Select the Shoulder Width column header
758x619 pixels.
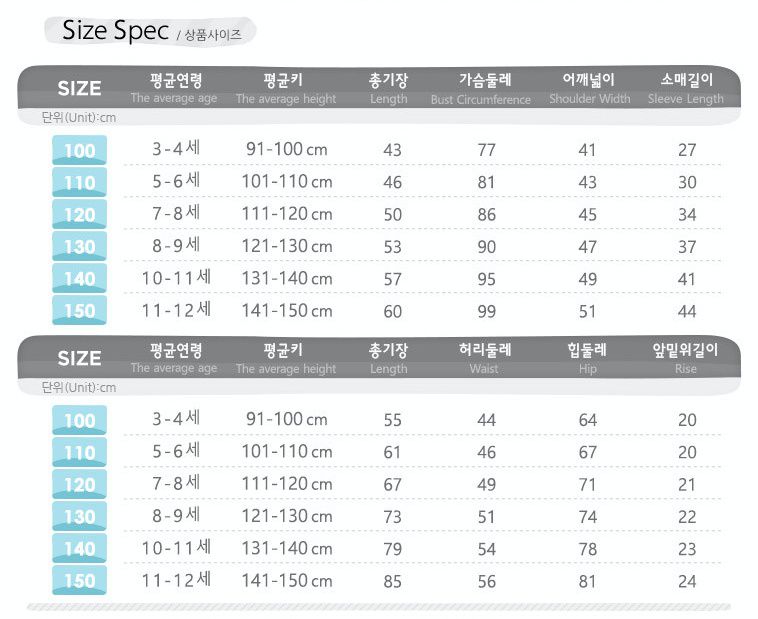(589, 88)
